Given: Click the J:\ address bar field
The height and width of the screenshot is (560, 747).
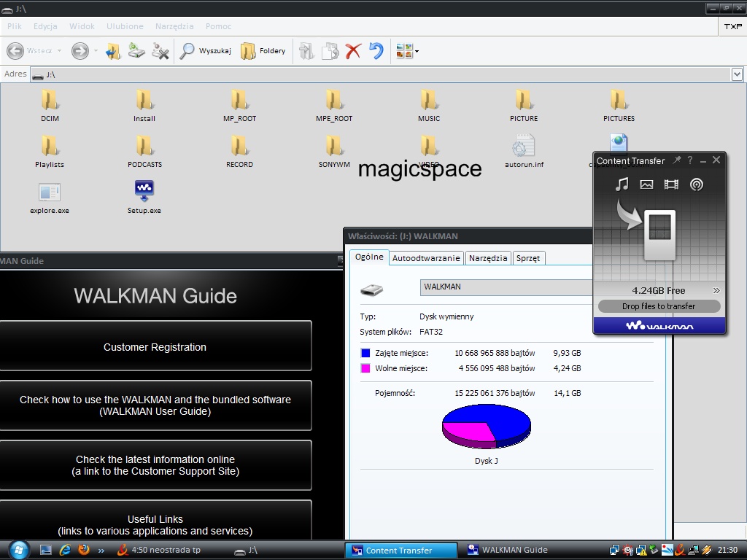Looking at the screenshot, I should click(x=381, y=74).
